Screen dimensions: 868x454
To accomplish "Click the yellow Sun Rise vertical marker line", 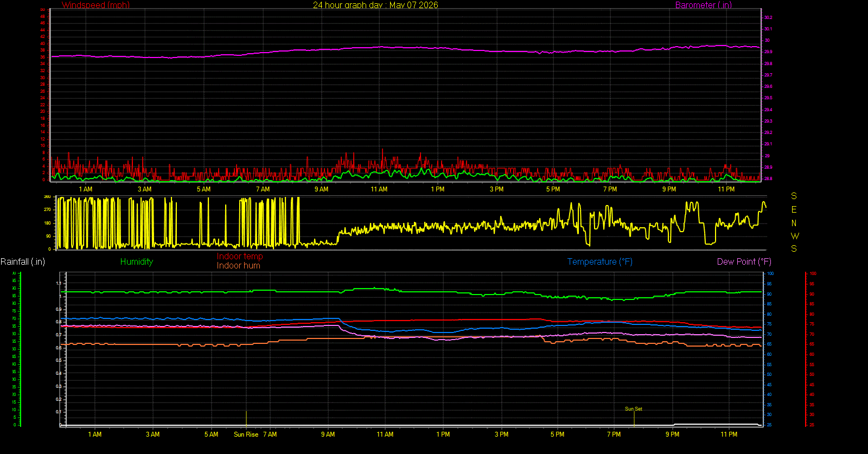I will pos(246,418).
